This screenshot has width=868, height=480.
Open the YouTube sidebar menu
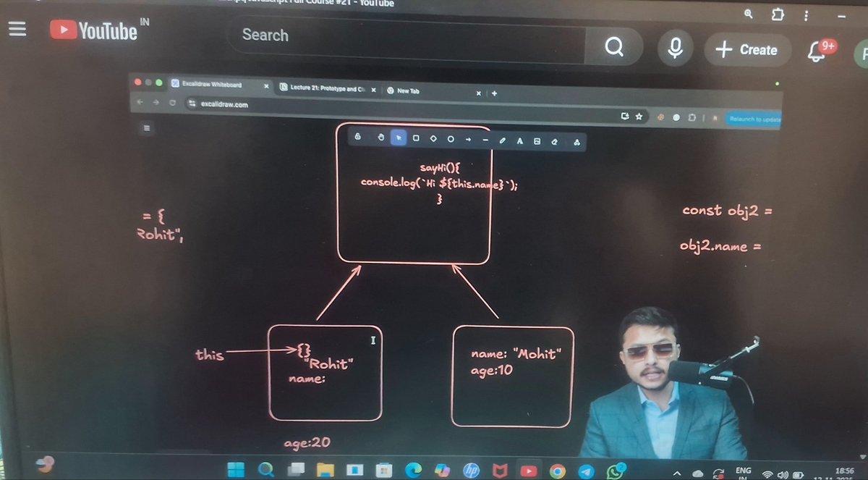coord(16,29)
